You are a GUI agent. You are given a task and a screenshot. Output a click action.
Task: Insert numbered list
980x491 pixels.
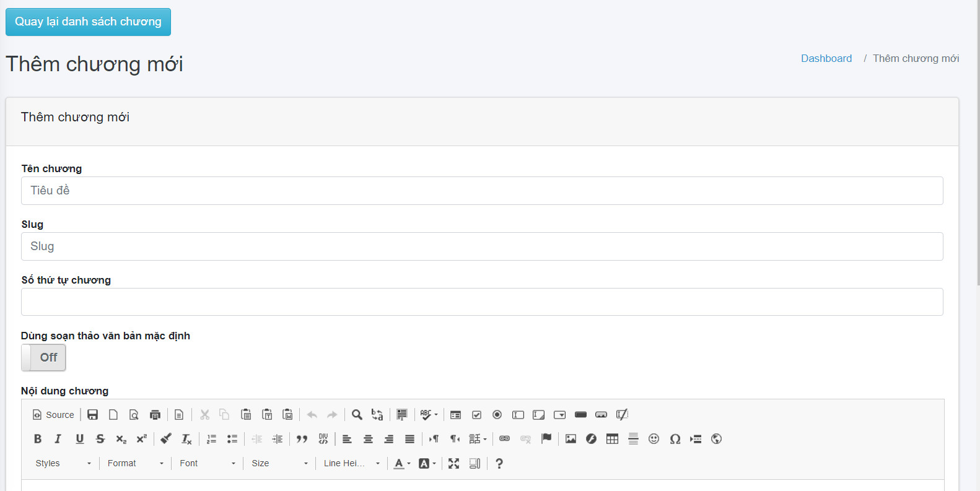[x=211, y=439]
